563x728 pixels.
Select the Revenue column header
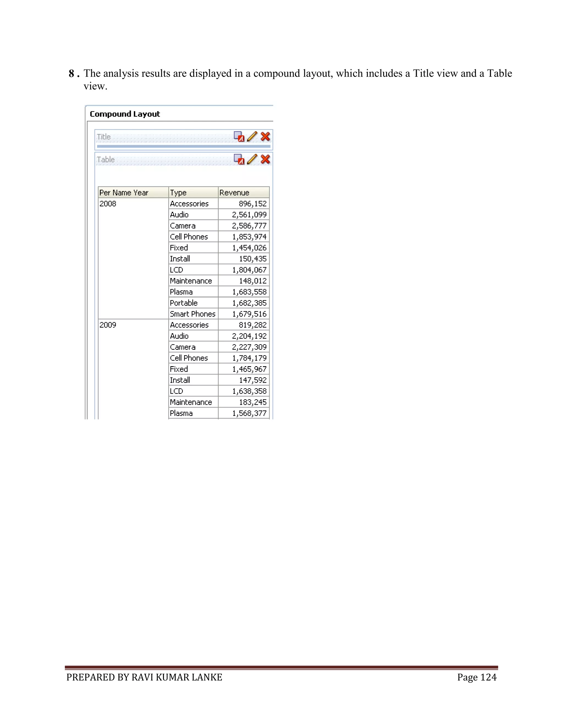pyautogui.click(x=244, y=193)
